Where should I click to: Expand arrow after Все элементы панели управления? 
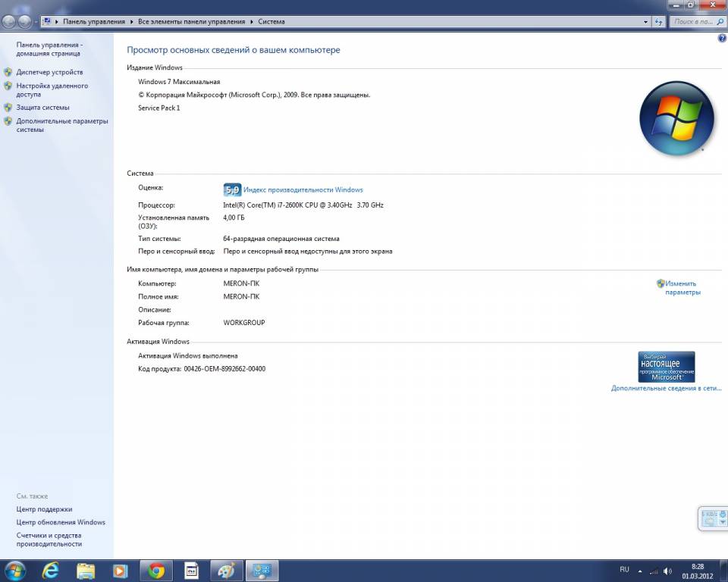click(x=251, y=21)
